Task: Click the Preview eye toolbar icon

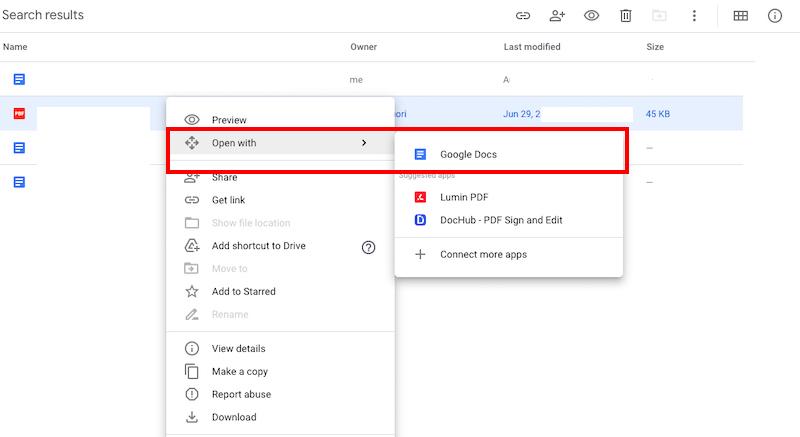Action: tap(591, 16)
